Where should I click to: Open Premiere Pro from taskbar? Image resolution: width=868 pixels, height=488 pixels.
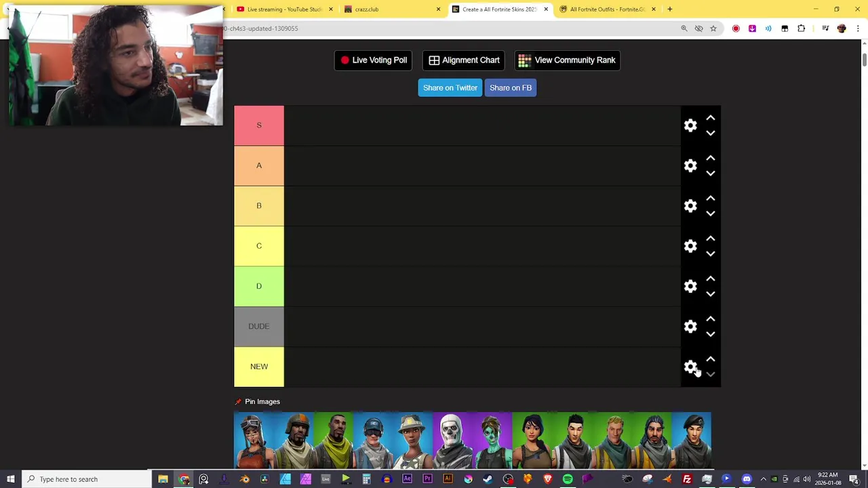point(427,479)
